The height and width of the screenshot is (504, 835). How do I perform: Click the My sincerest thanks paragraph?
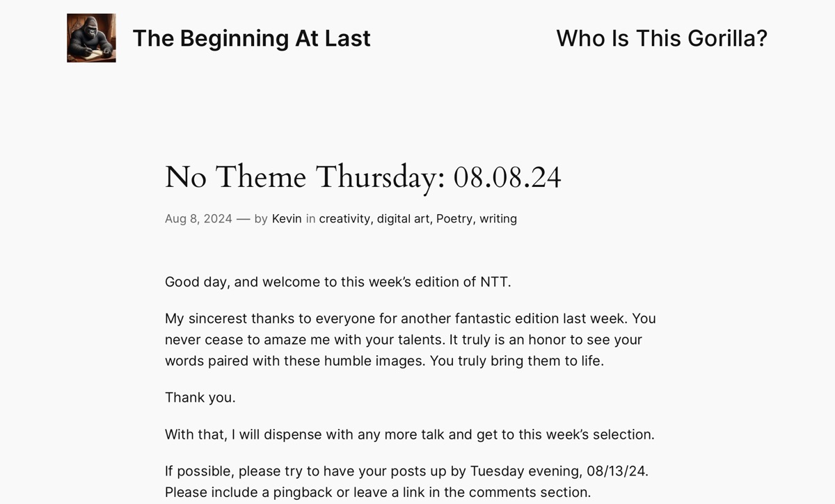coord(410,340)
